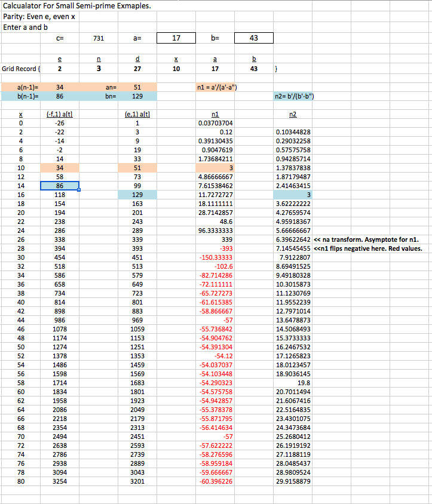The image size is (432, 504).
Task: Click the n1 value 1.73684211
Action: [215, 159]
